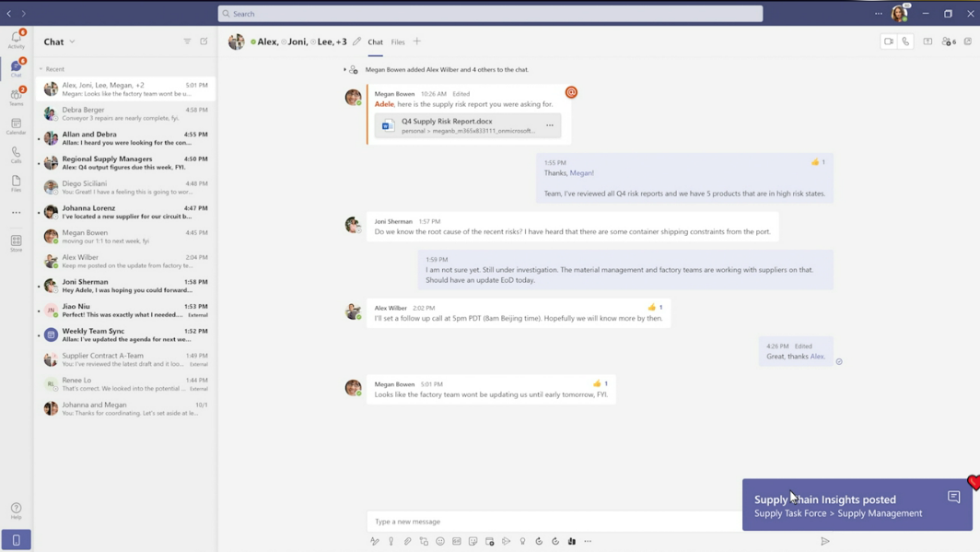Click the Type a new message field
Image resolution: width=980 pixels, height=552 pixels.
[554, 522]
